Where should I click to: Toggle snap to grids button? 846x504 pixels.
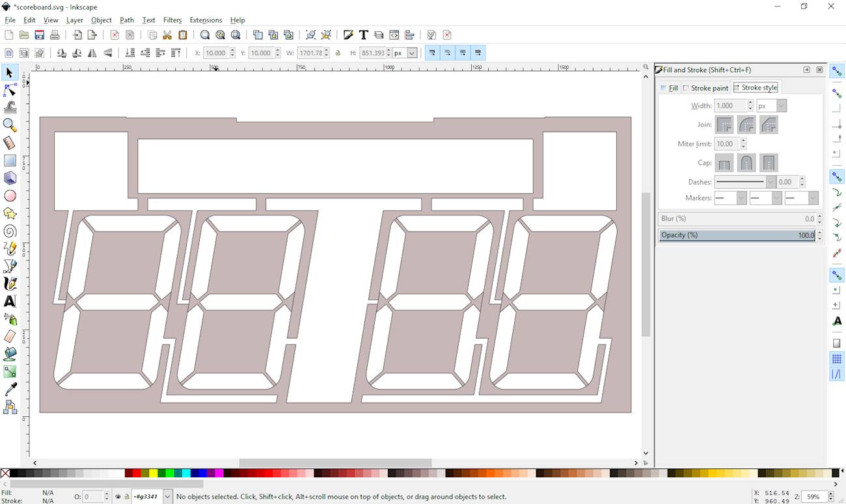pyautogui.click(x=837, y=359)
